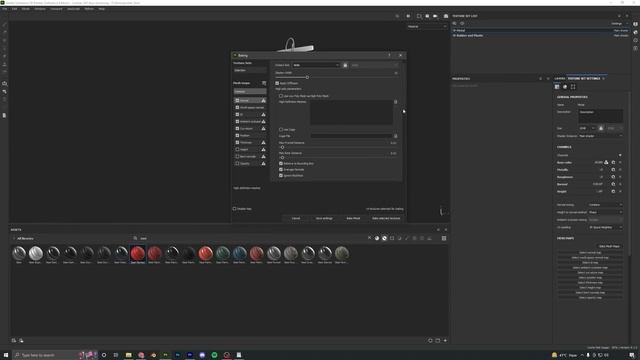640x360 pixels.
Task: Toggle the Apply Diffusion checkbox
Action: [277, 83]
